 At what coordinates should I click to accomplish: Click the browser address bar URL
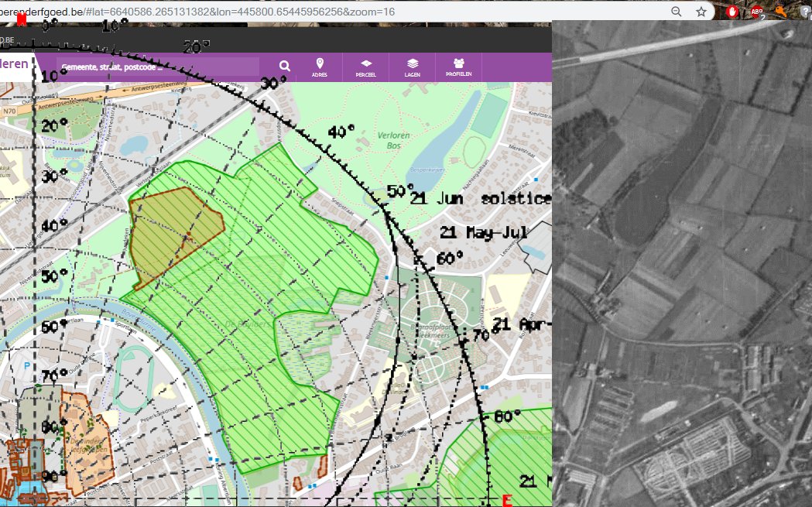coord(197,12)
